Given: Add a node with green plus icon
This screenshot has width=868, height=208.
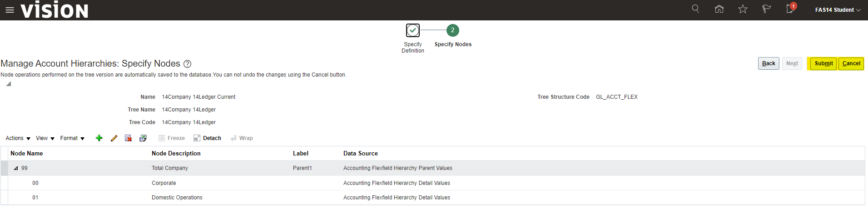Looking at the screenshot, I should tap(99, 138).
